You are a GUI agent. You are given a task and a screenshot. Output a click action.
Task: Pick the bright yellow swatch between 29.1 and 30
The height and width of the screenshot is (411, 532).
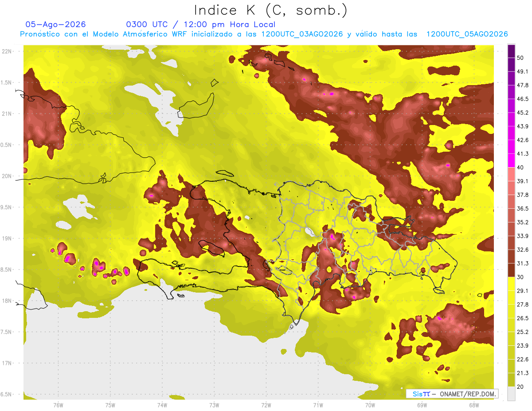click(511, 284)
